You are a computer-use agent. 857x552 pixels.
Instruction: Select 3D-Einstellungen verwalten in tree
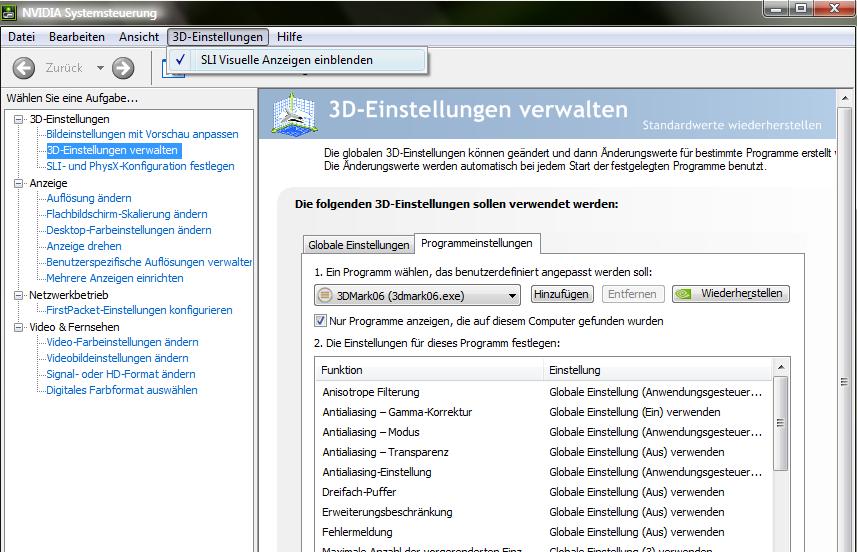click(112, 150)
